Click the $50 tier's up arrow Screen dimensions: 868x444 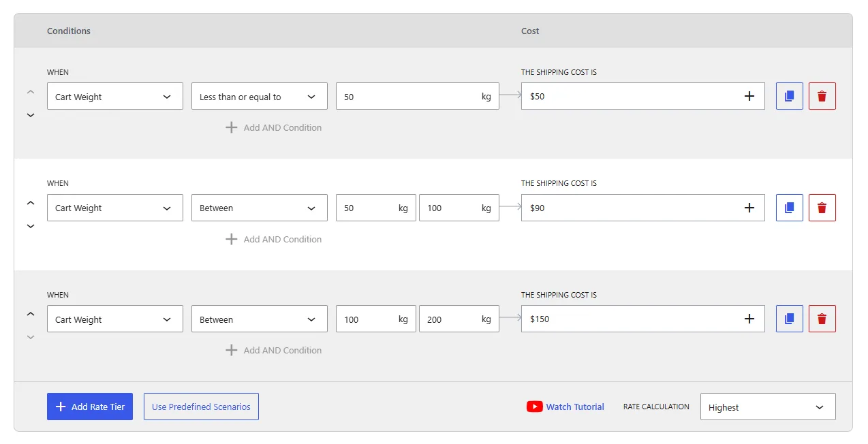pyautogui.click(x=31, y=92)
